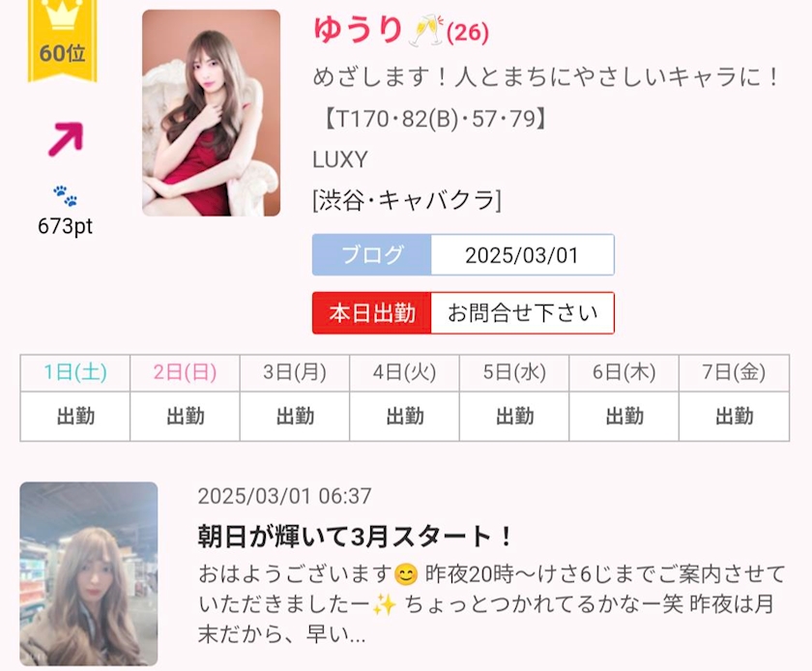Click 出勤 cell under 7日(金)
This screenshot has width=812, height=671.
(735, 417)
